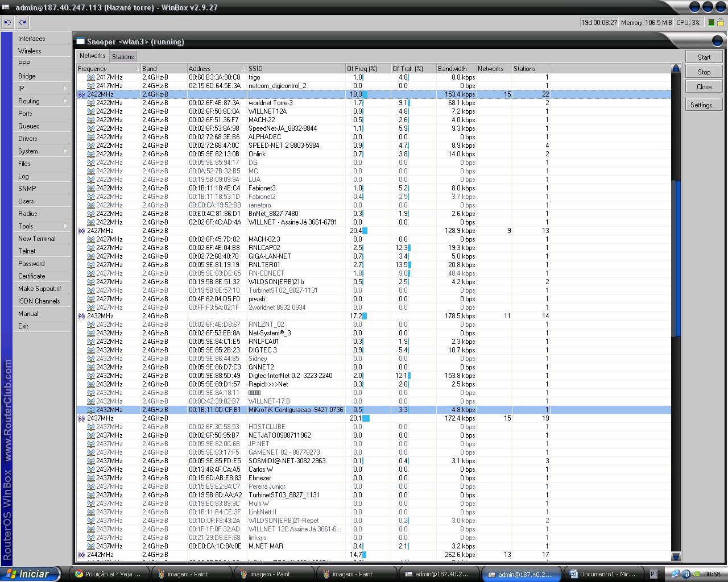The height and width of the screenshot is (582, 728).
Task: Sort by the Bandwidth column header
Action: pos(456,69)
